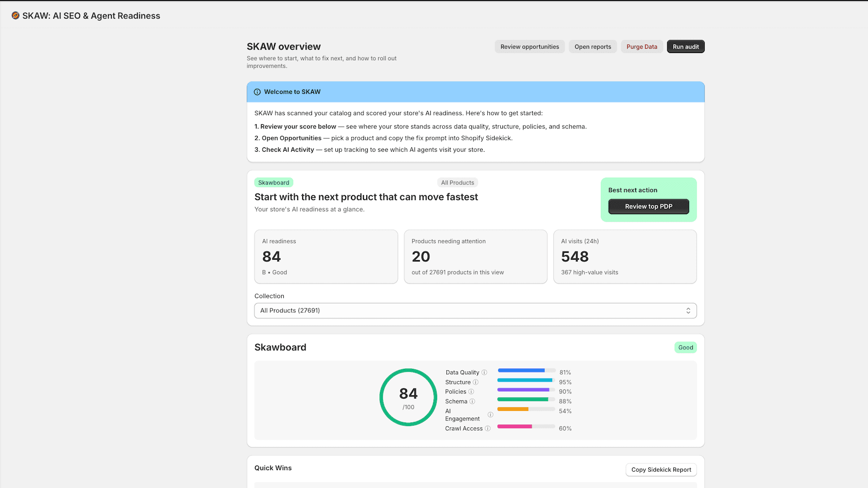Open the Policies info tooltip icon
The image size is (868, 488).
(x=471, y=391)
